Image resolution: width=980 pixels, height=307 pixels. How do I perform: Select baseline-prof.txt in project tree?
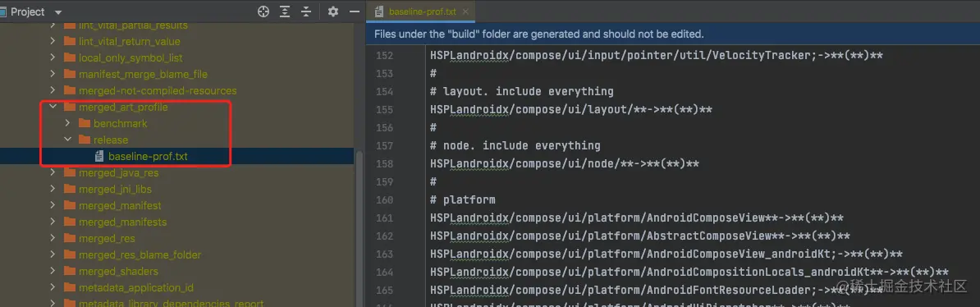(148, 156)
